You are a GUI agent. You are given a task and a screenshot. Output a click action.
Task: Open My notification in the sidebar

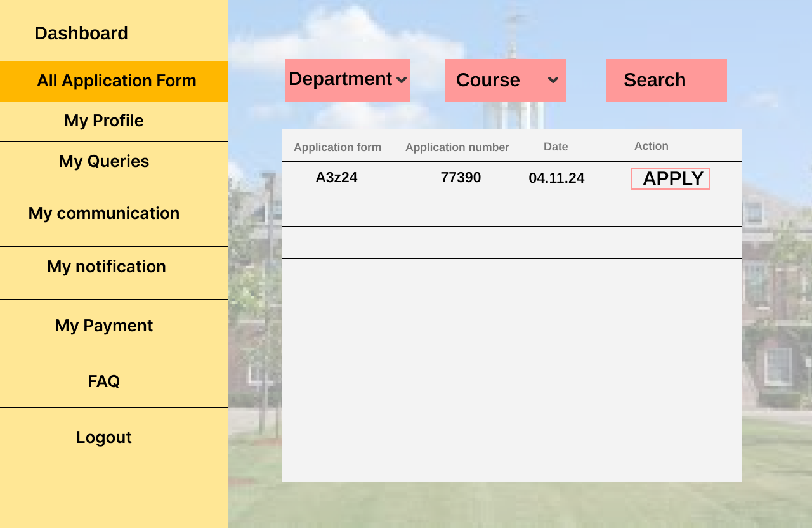pyautogui.click(x=107, y=267)
